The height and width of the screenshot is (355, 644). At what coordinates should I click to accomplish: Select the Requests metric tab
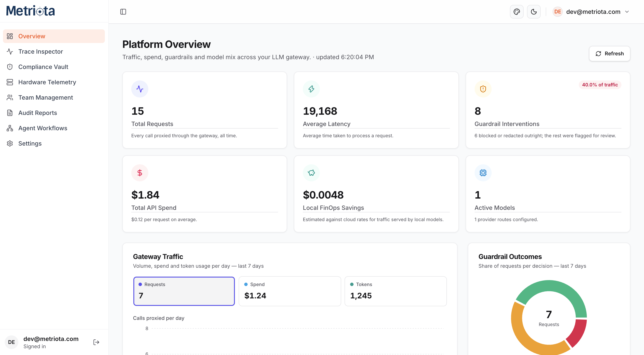coord(184,291)
